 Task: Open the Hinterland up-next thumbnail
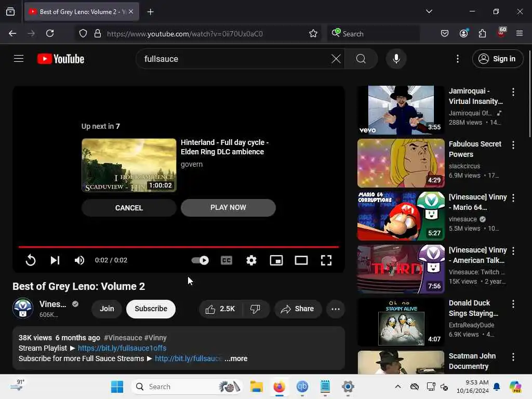coord(129,165)
